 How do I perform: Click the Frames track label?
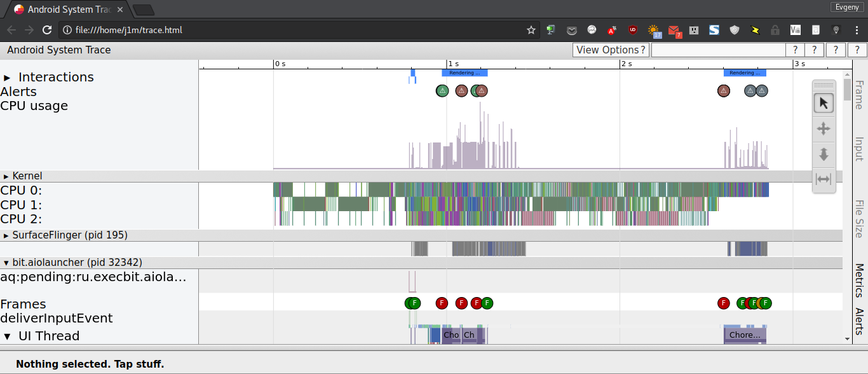pos(23,304)
